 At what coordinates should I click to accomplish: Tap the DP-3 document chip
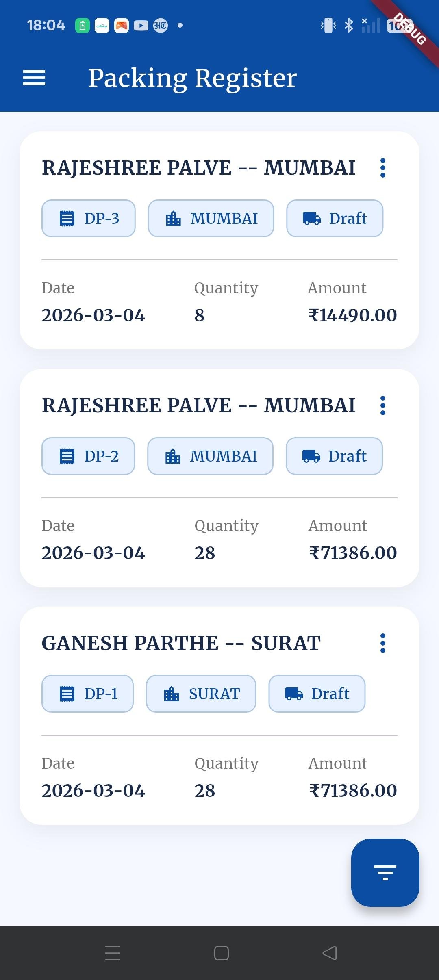[89, 219]
